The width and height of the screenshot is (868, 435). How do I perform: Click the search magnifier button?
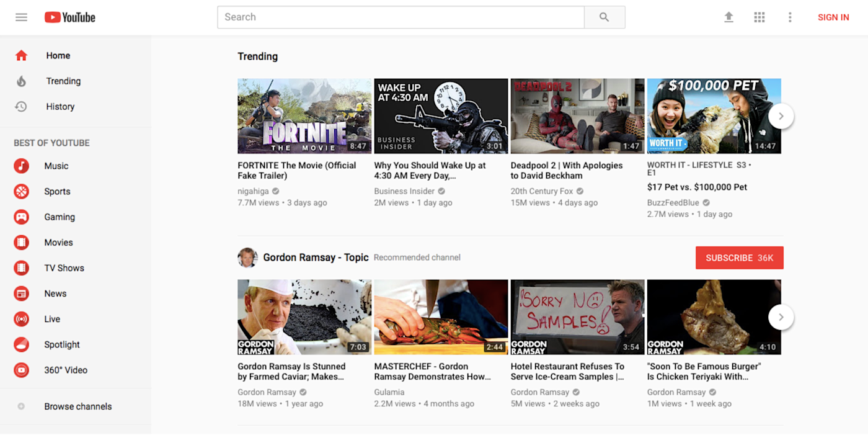click(604, 17)
